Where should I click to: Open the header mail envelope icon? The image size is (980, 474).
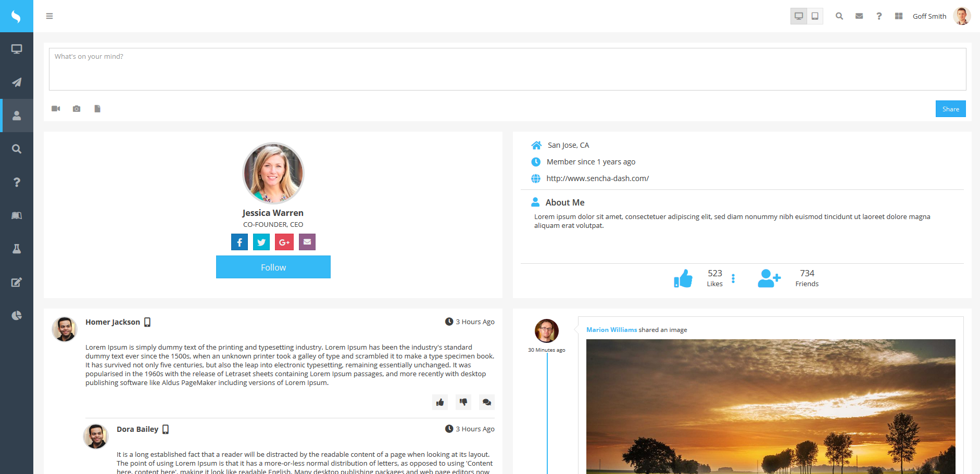(859, 16)
